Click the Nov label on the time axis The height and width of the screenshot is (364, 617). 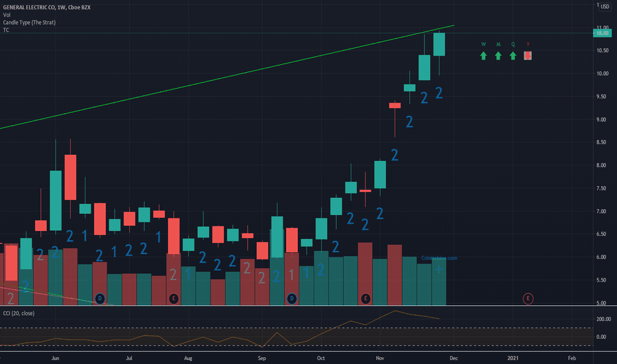coord(380,358)
